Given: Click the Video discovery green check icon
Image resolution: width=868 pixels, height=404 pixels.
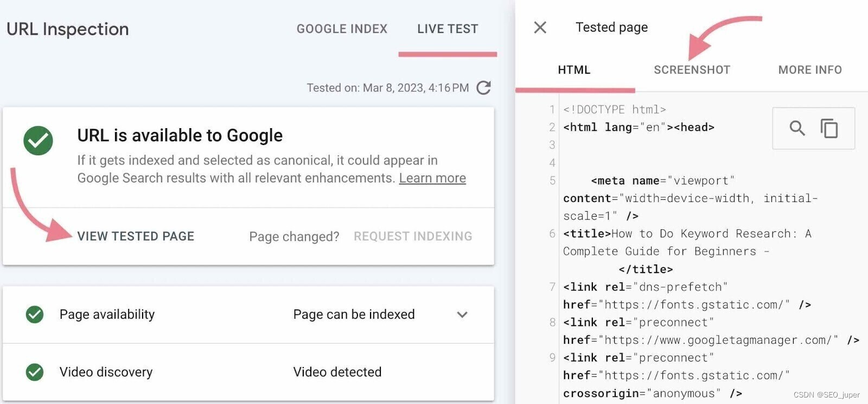Looking at the screenshot, I should 35,372.
